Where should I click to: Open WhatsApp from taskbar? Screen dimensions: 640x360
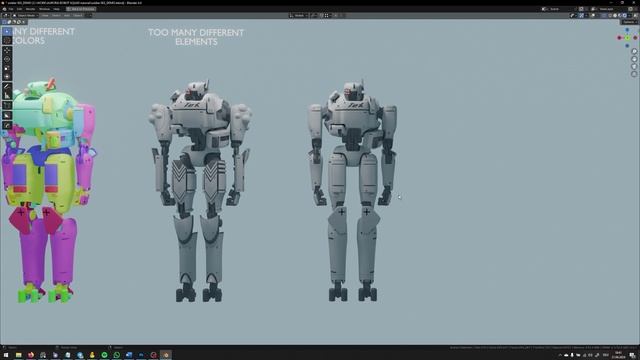click(117, 355)
